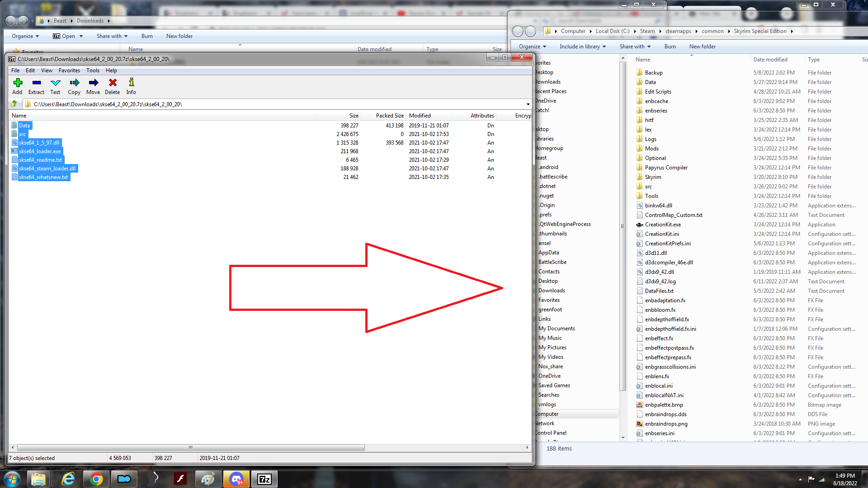Open the Favorites menu in 7-Zip

click(69, 70)
